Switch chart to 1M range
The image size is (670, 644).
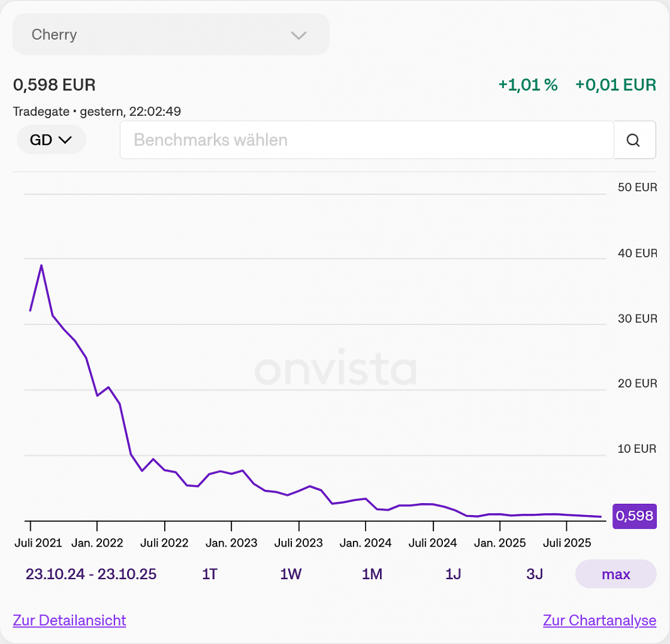(x=372, y=574)
